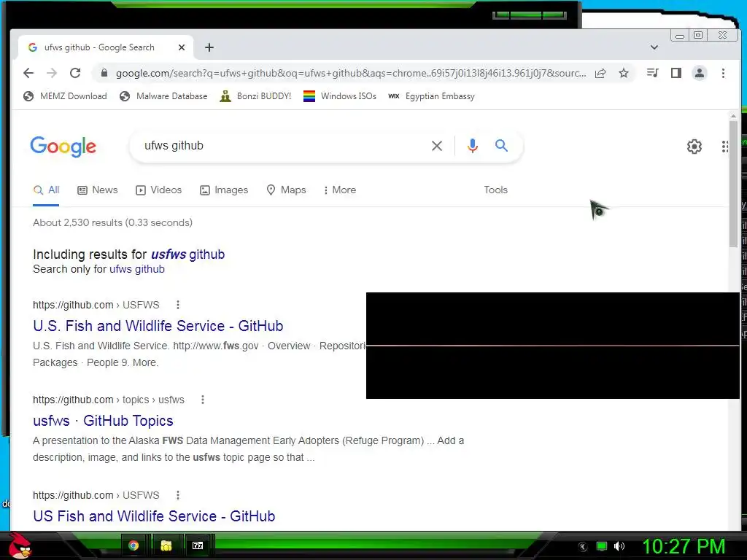Screen dimensions: 747x560
Task: Open the usfws · GitHub Topics result
Action: tap(103, 421)
